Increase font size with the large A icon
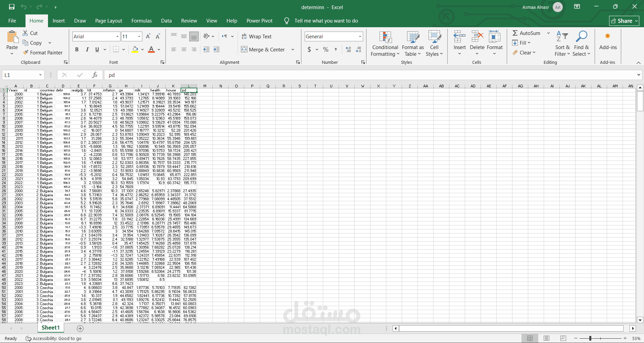The image size is (644, 343). 148,36
